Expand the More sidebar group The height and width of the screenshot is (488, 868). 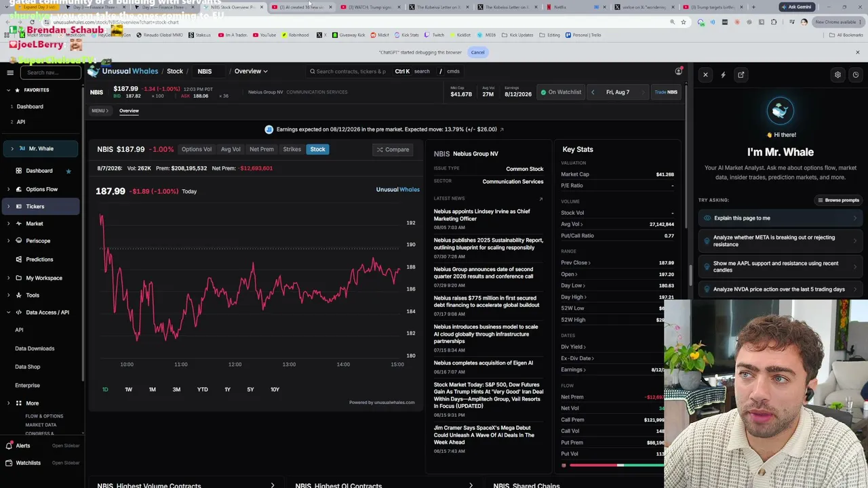[x=9, y=403]
